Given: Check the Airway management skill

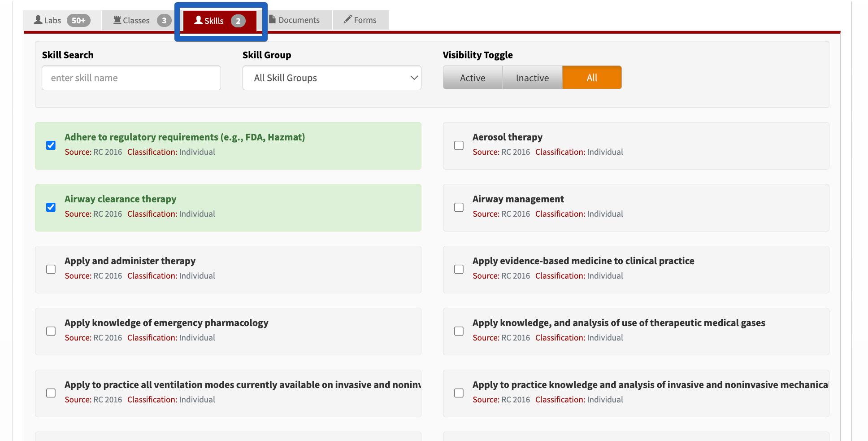Looking at the screenshot, I should pyautogui.click(x=459, y=207).
